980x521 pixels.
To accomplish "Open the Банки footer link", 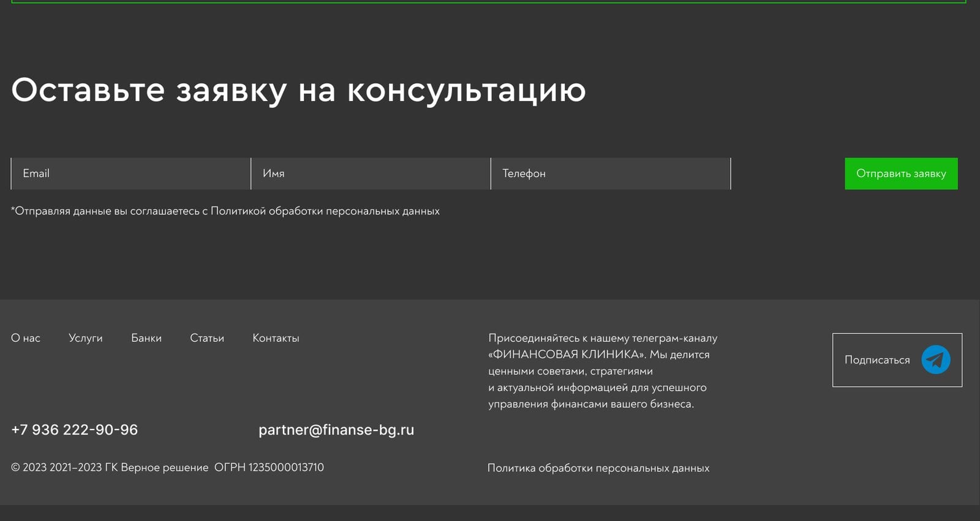I will click(146, 338).
